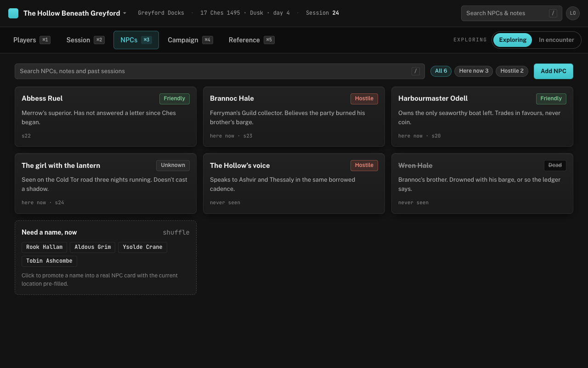Switch to the Players tab
Image resolution: width=588 pixels, height=368 pixels.
click(x=32, y=40)
